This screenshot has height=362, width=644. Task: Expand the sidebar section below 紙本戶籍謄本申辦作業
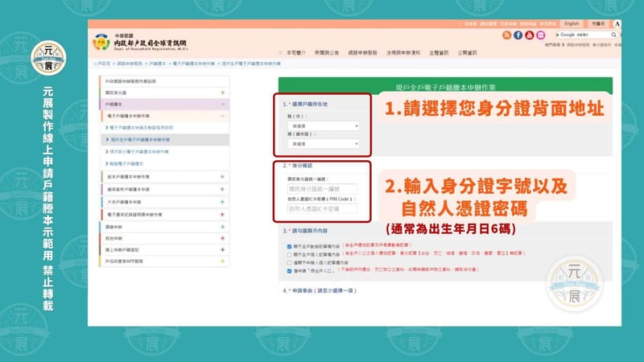pyautogui.click(x=222, y=189)
